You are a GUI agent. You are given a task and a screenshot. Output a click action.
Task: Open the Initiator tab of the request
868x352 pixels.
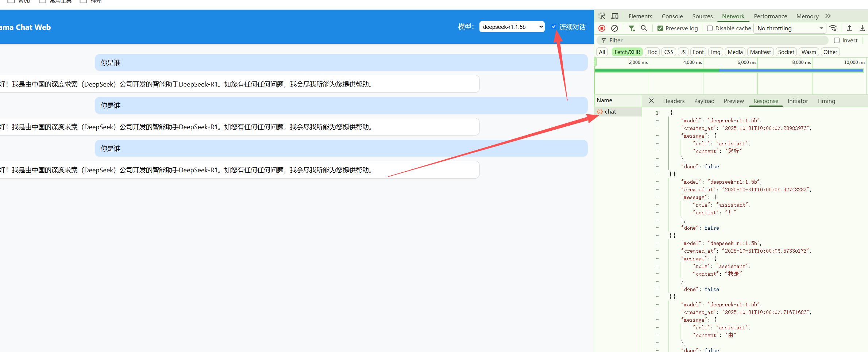pos(798,101)
